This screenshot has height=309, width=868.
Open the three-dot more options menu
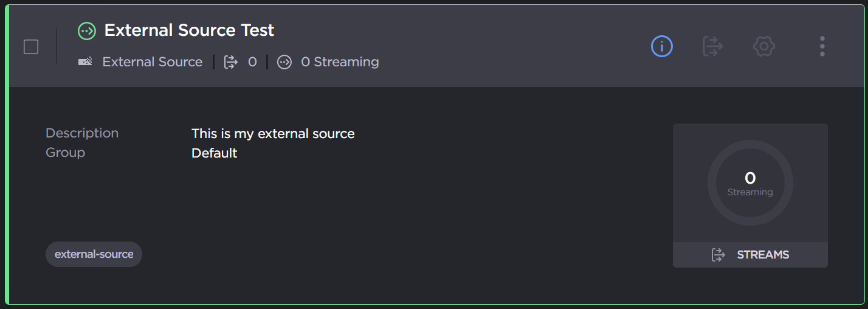[822, 46]
